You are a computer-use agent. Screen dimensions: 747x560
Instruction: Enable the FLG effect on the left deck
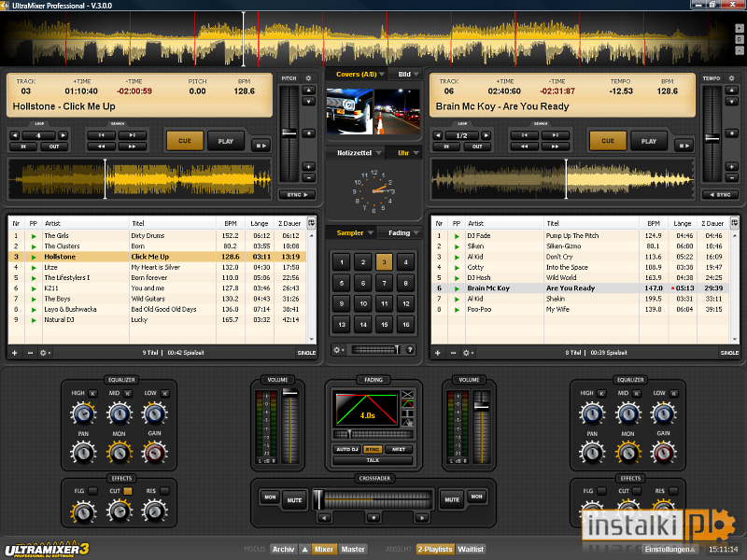tap(92, 491)
